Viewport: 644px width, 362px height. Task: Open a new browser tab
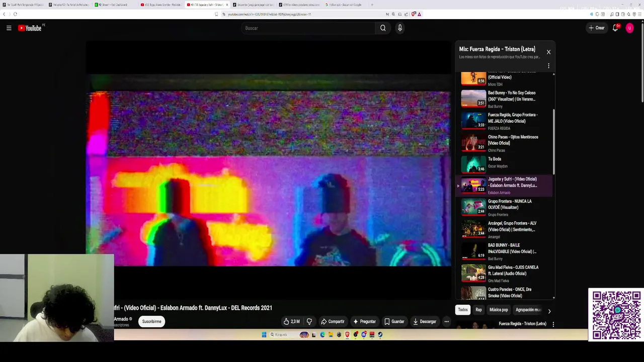coord(372,5)
